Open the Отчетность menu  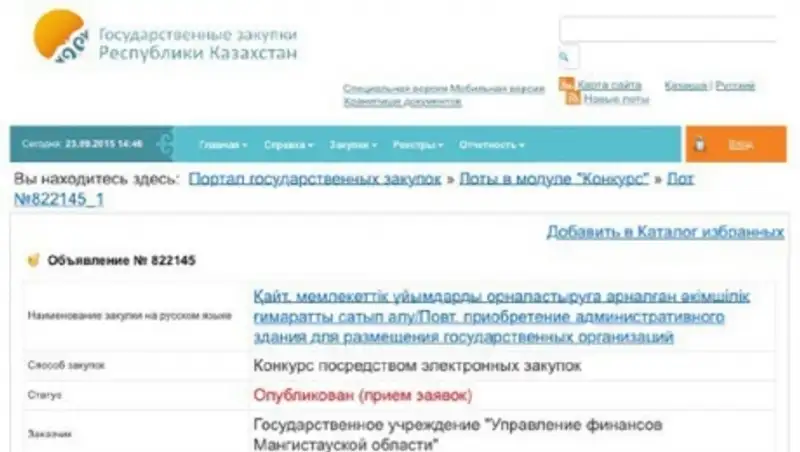coord(490,145)
